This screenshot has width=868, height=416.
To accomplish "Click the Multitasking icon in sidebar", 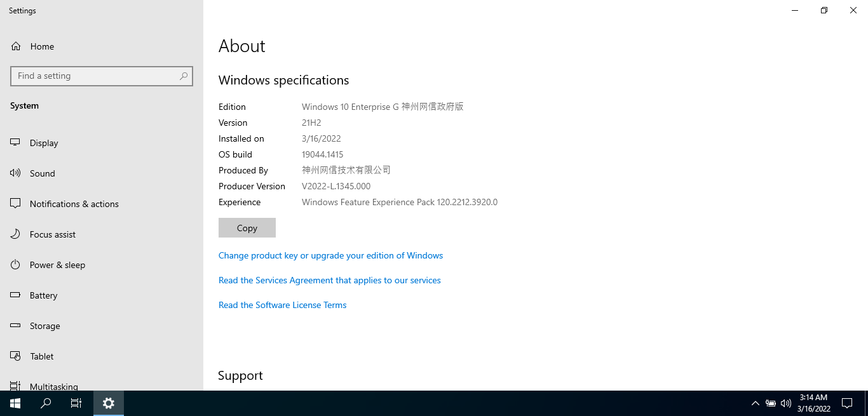I will click(15, 386).
